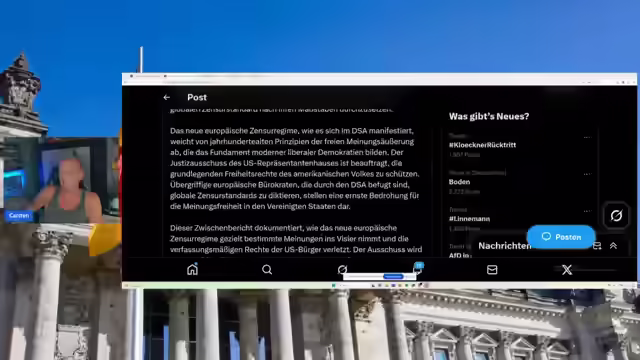Screen dimensions: 640x360
Task: Open the floating Grok button on right edge
Action: (616, 215)
